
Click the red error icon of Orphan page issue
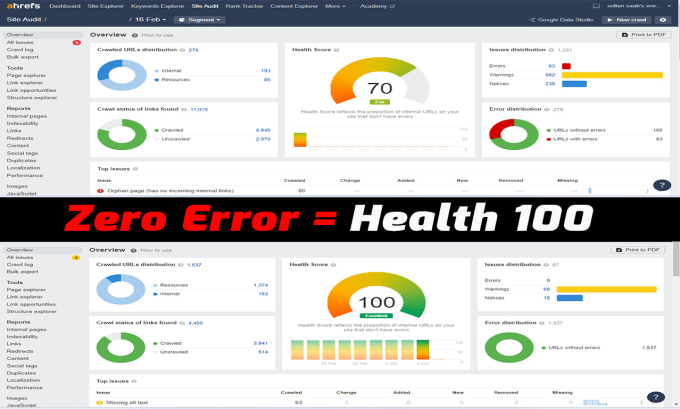pos(100,191)
